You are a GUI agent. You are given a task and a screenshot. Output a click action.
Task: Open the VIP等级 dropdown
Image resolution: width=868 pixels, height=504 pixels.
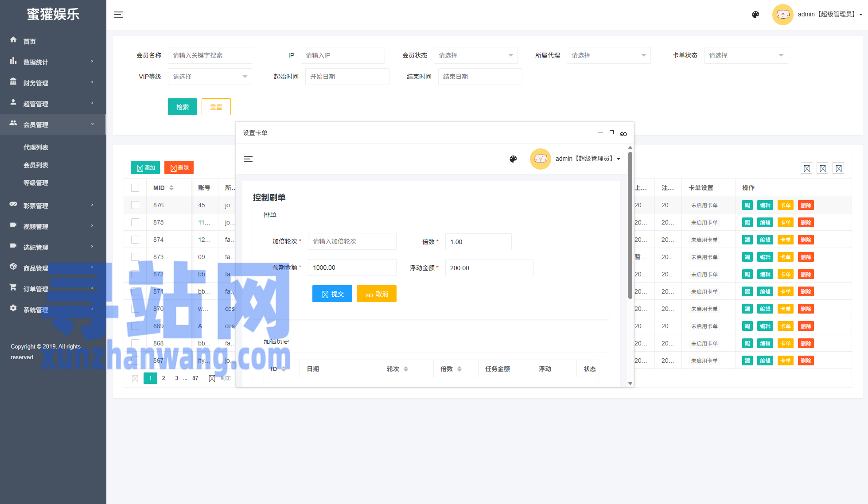pyautogui.click(x=210, y=77)
